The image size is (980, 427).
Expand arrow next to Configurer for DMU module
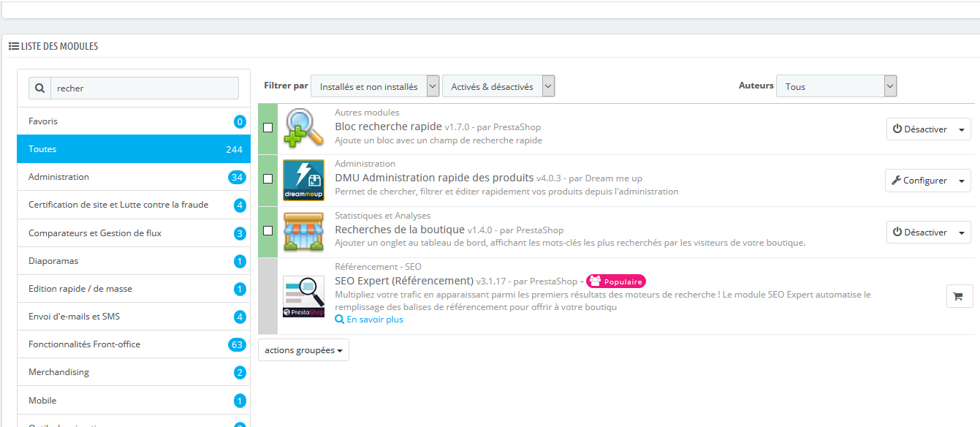tap(962, 181)
